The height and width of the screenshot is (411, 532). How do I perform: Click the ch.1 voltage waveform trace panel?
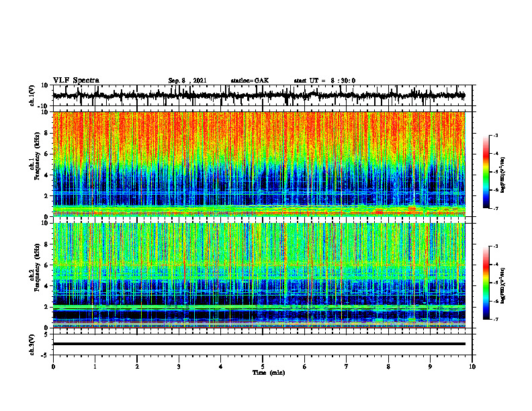(x=262, y=95)
